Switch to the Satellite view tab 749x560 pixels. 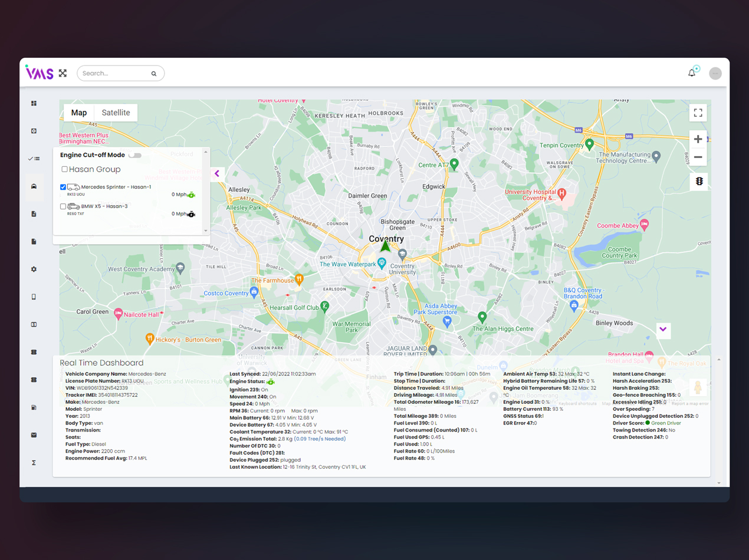point(116,113)
